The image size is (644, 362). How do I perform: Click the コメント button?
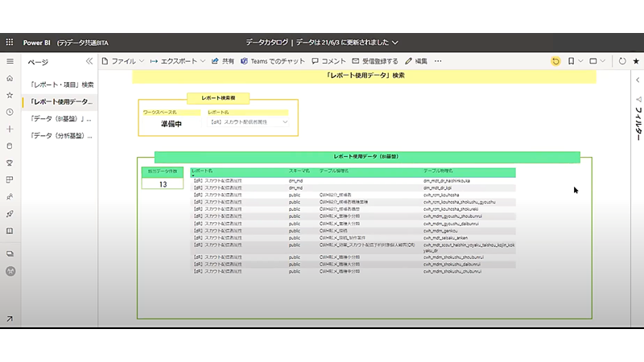click(328, 61)
